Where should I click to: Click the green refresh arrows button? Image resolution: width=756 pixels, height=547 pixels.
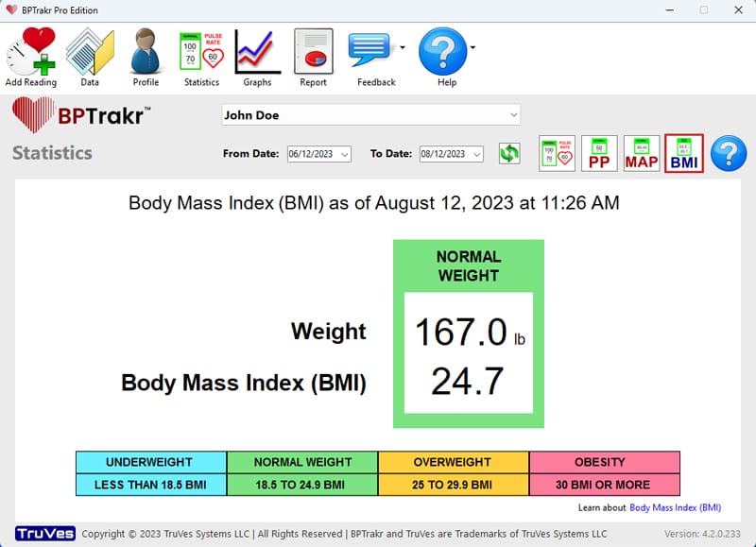pos(509,153)
